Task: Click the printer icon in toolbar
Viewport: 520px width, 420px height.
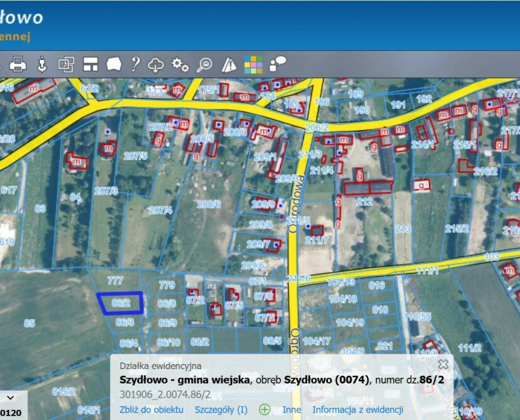Action: tap(18, 64)
